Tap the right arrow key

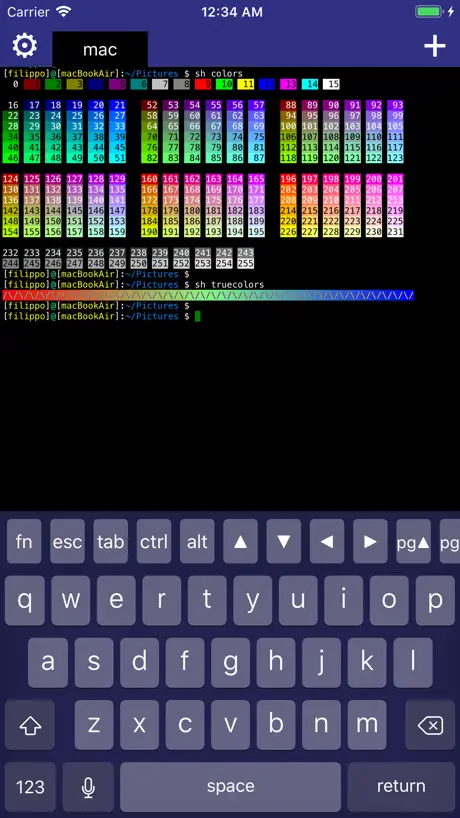[370, 542]
